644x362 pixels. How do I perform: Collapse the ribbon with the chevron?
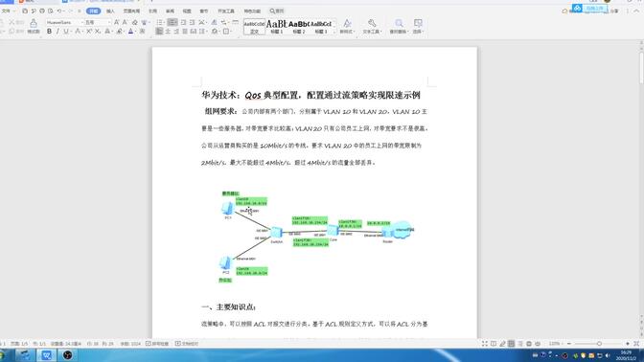(x=636, y=11)
